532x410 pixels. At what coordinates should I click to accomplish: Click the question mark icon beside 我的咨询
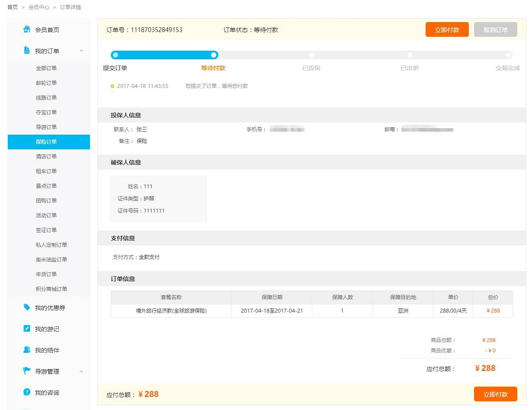[27, 392]
